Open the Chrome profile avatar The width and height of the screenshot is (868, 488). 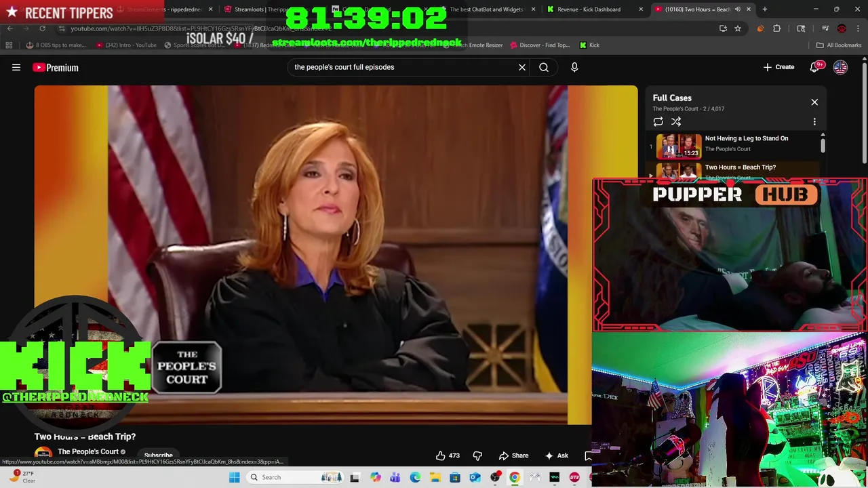click(x=842, y=28)
